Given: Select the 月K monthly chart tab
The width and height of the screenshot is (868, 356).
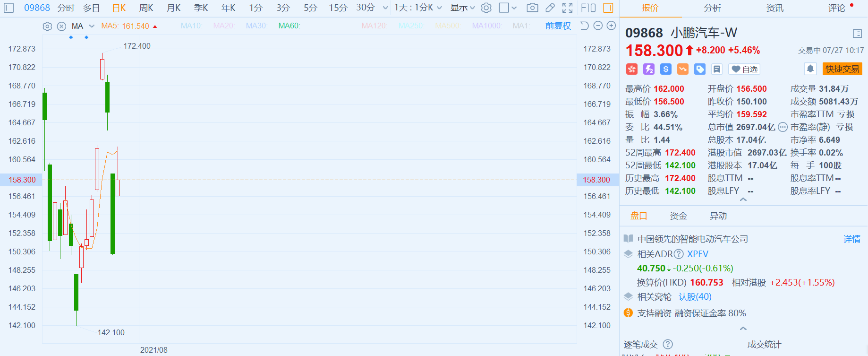Looking at the screenshot, I should coord(174,8).
